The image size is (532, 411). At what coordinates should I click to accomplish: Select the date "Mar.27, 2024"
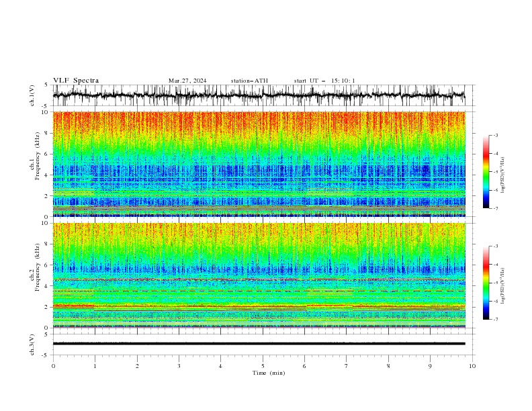point(187,81)
